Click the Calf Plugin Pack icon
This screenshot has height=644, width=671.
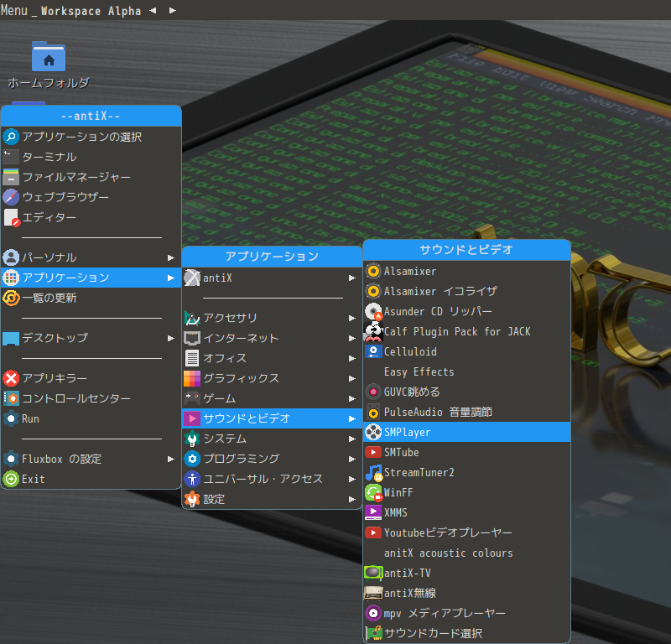tap(372, 331)
